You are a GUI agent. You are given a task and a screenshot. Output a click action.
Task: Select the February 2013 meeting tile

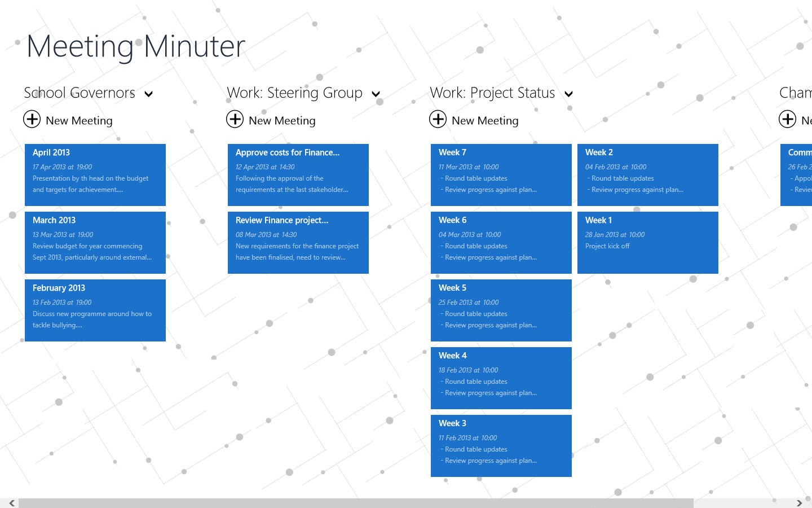coord(95,310)
